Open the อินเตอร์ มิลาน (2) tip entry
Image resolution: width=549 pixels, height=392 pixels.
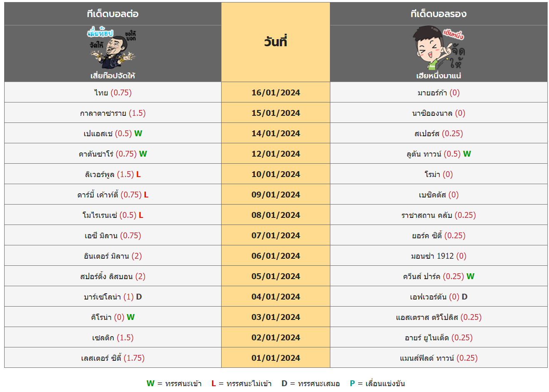pyautogui.click(x=113, y=256)
